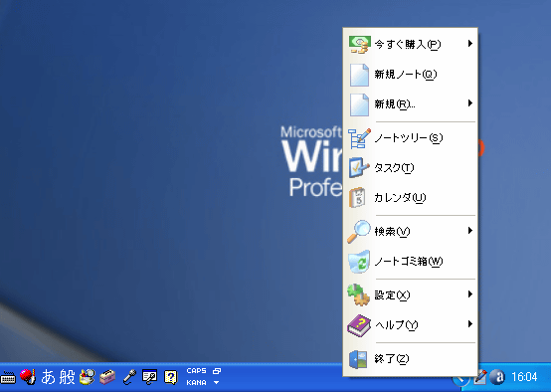Open ノートゴミ箱(W) note trash
Viewport: 551px width, 392px height.
pos(410,262)
